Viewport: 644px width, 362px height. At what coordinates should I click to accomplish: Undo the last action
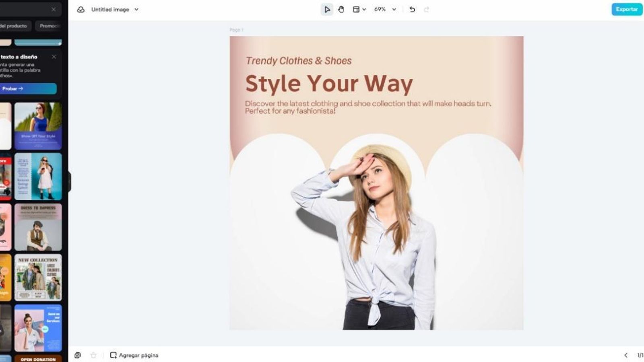pyautogui.click(x=412, y=9)
